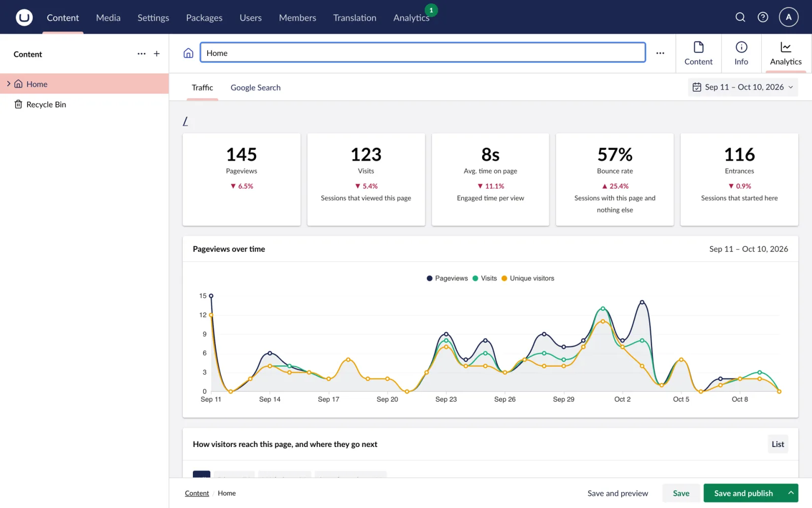Toggle the Unique visitors legend series
The image size is (812, 508).
527,278
